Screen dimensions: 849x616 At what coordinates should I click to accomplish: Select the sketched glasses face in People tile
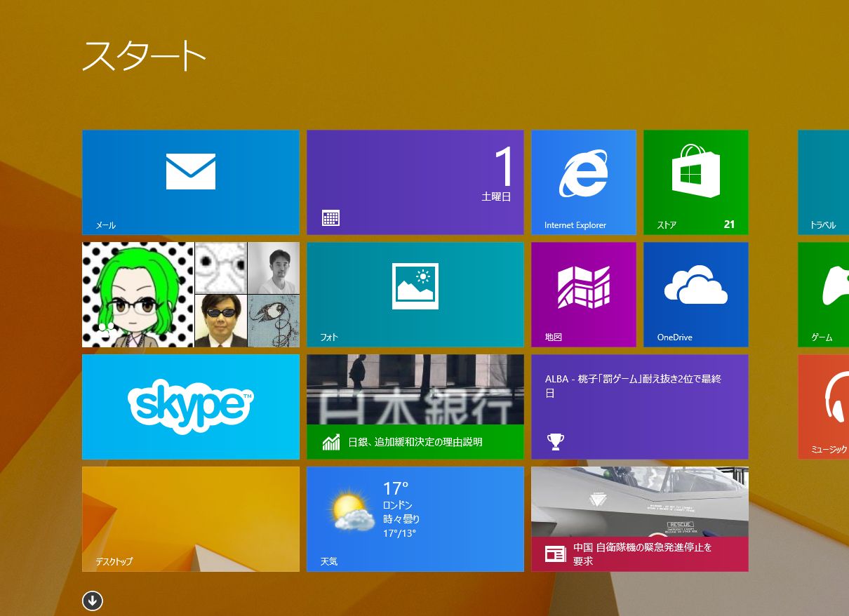pos(220,267)
